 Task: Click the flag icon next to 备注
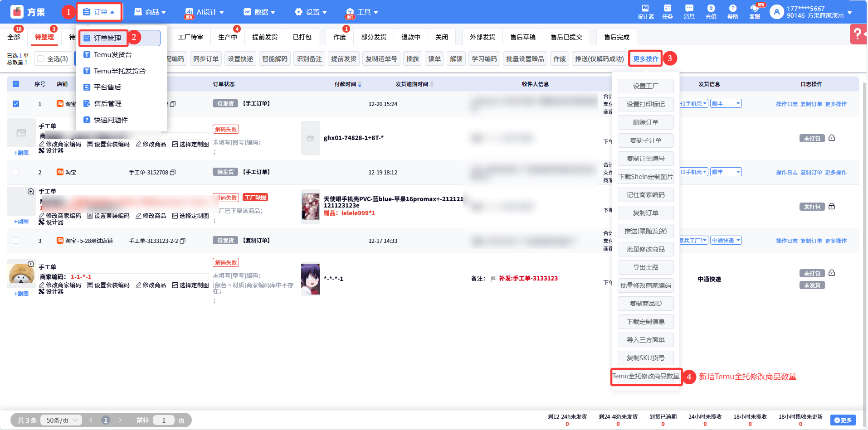click(x=493, y=279)
